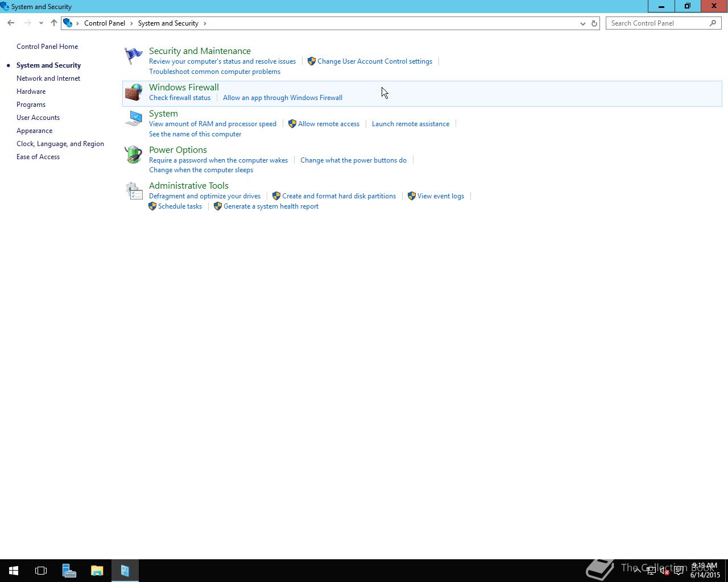Change when the computer sleeps
728x582 pixels.
[201, 170]
